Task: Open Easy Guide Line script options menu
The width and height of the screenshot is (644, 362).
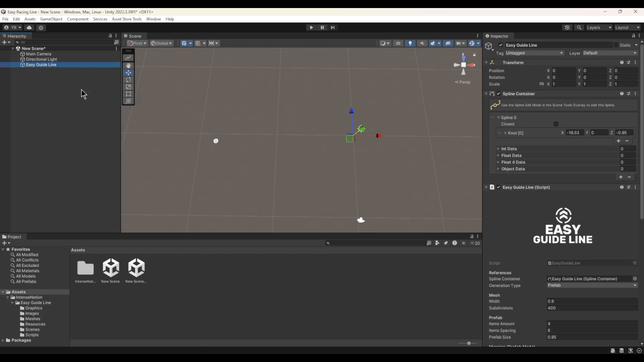Action: tap(635, 187)
